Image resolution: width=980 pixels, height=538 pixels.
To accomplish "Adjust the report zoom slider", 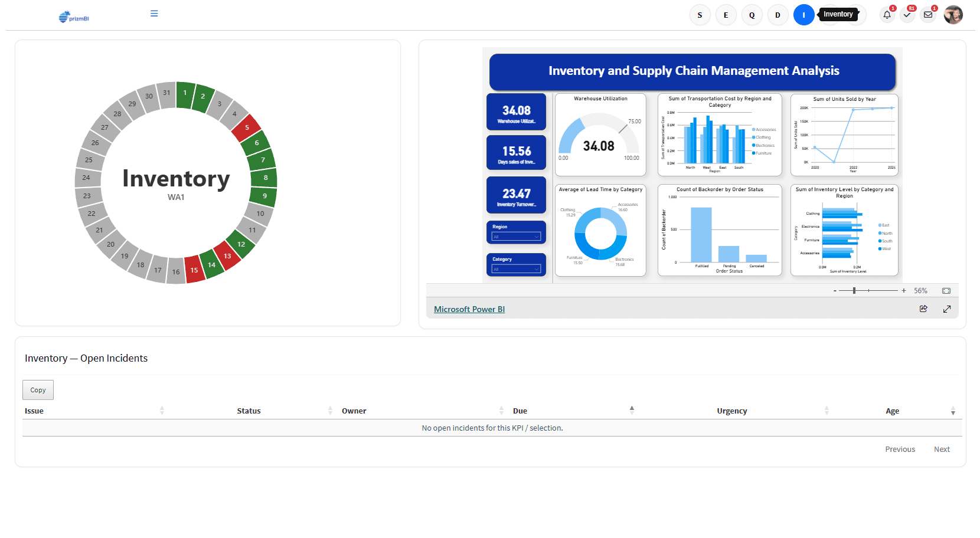I will coord(854,290).
